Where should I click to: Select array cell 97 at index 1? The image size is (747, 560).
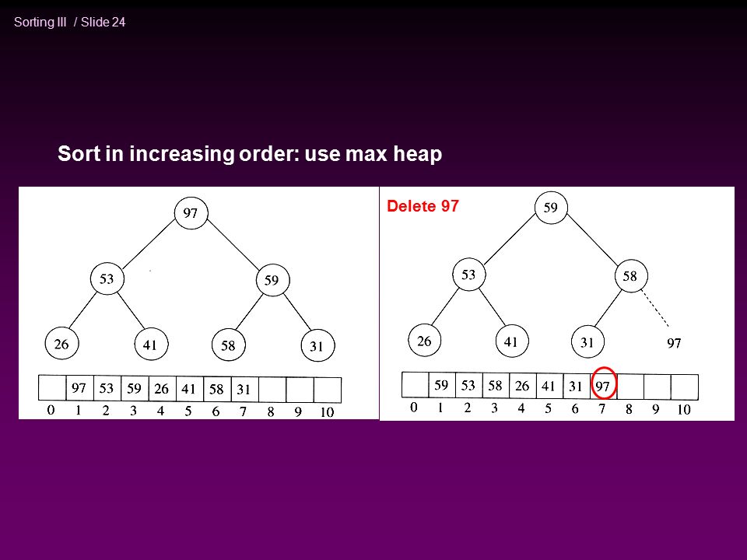point(79,389)
